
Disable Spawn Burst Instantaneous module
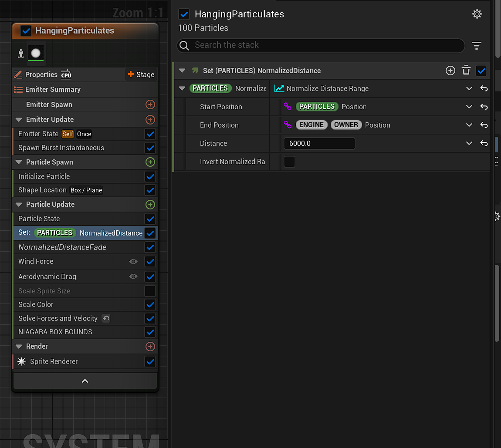coord(150,148)
